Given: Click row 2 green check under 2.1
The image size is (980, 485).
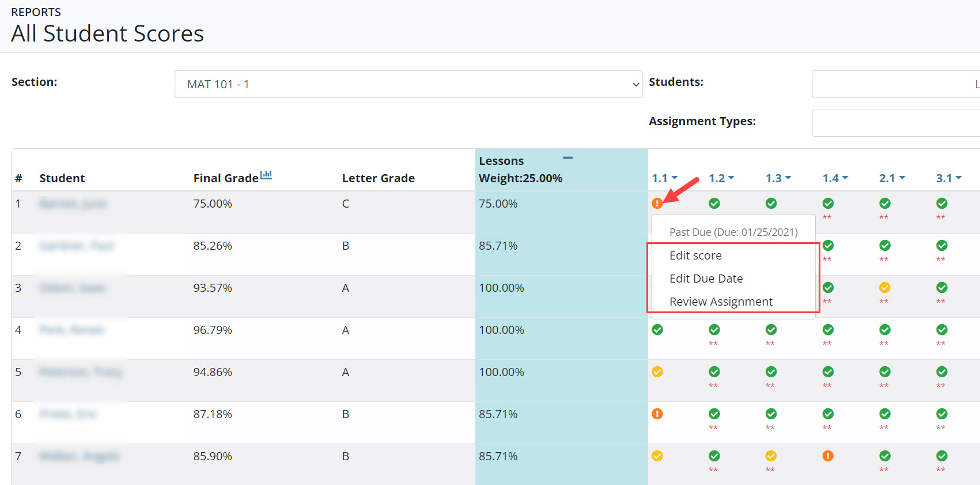Looking at the screenshot, I should tap(885, 245).
